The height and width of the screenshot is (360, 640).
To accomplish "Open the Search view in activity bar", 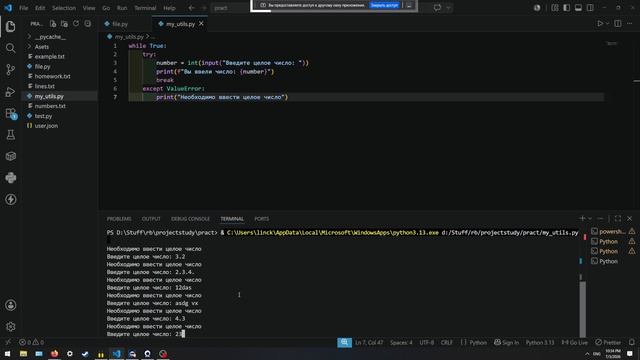I will click(11, 48).
